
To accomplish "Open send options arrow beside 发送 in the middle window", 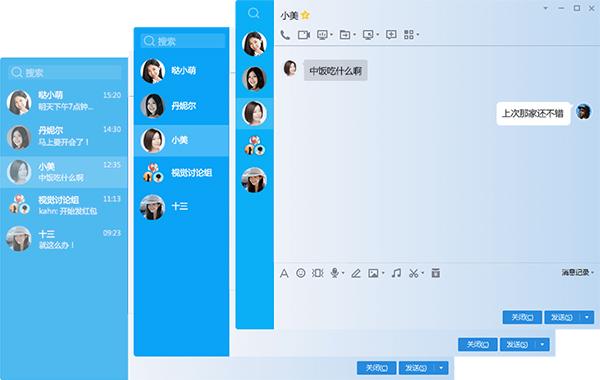I will coord(543,344).
